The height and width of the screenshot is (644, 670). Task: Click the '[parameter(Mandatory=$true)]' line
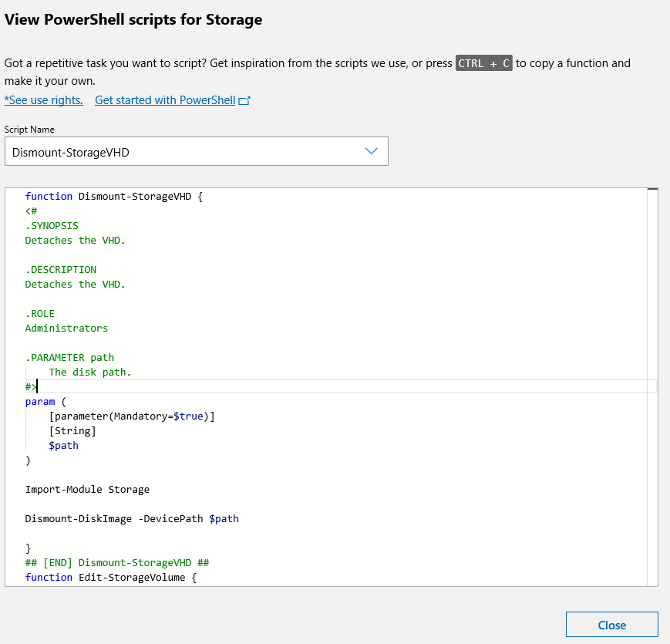[x=132, y=416]
